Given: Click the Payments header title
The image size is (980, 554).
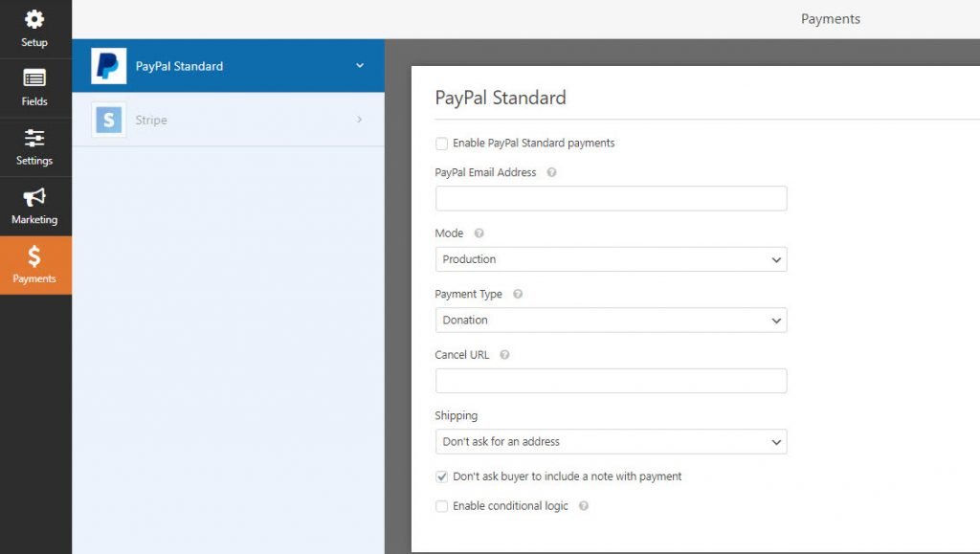Looking at the screenshot, I should pyautogui.click(x=831, y=19).
